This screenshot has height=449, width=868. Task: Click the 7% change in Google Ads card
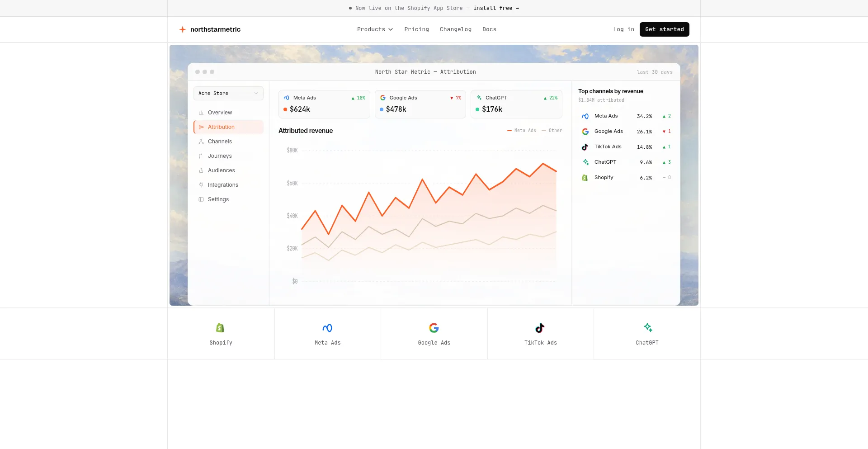coord(456,98)
